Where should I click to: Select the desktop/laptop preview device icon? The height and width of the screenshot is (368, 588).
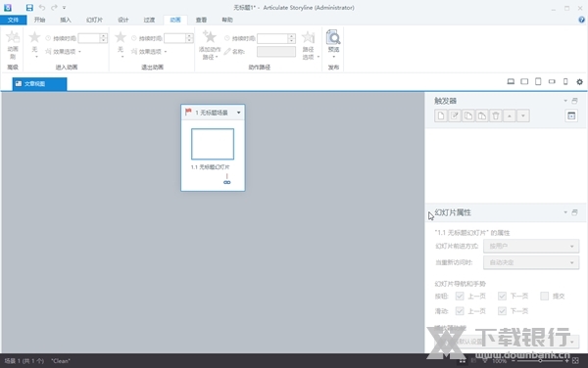pos(511,81)
